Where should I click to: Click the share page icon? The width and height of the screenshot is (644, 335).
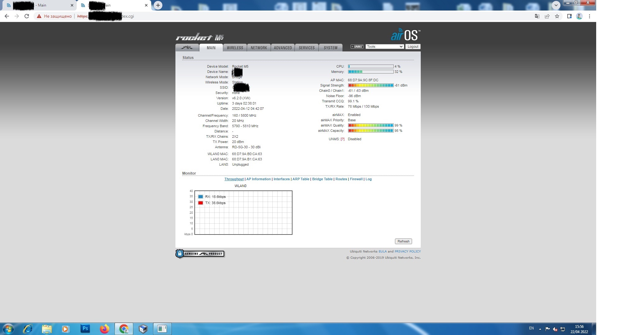[x=547, y=16]
